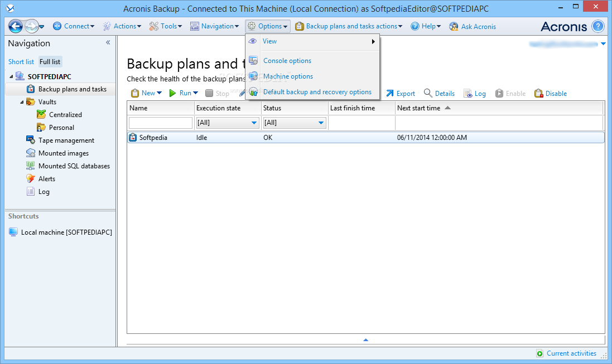This screenshot has height=364, width=612.
Task: Select Backup plans and tasks node
Action: pos(72,89)
